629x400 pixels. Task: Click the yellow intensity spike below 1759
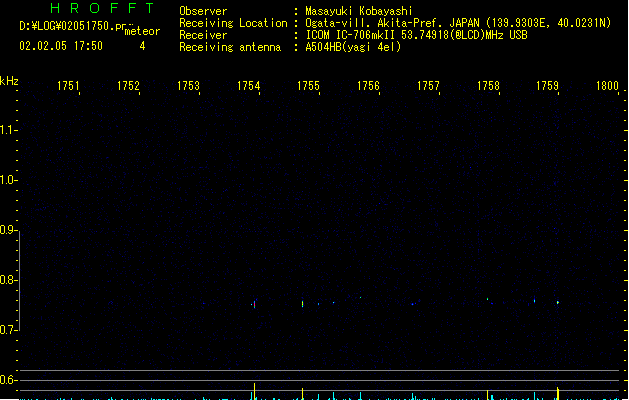click(558, 393)
